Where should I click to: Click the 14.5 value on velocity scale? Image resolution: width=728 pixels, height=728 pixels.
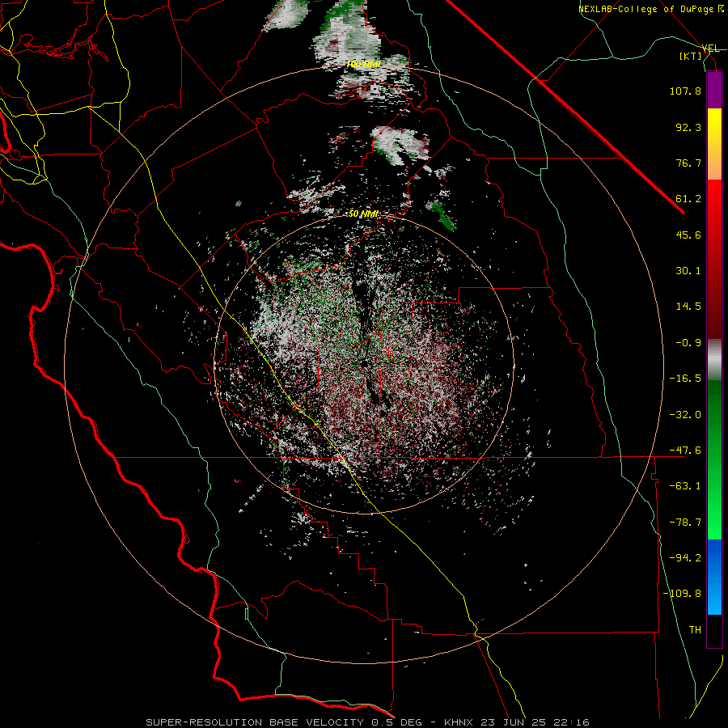click(688, 307)
